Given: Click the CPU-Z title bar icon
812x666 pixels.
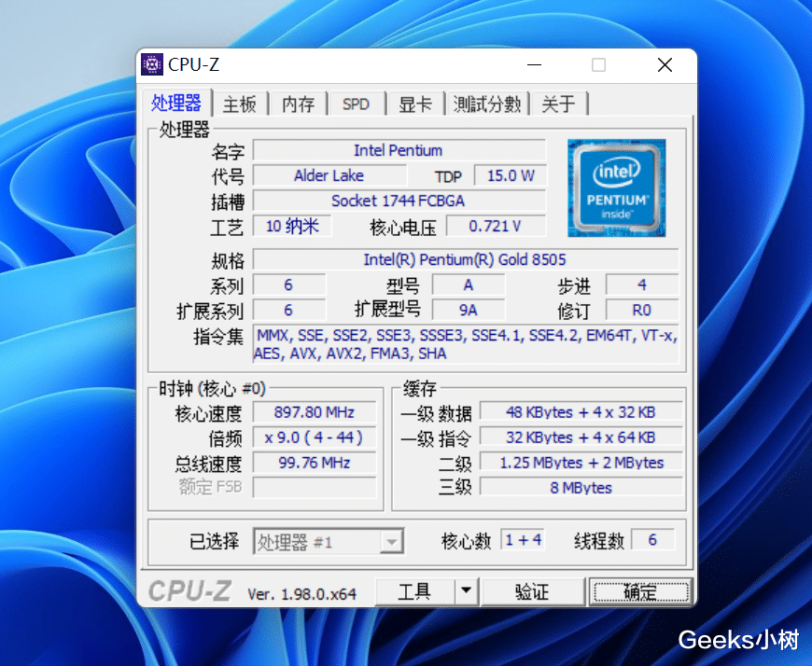Looking at the screenshot, I should (151, 63).
